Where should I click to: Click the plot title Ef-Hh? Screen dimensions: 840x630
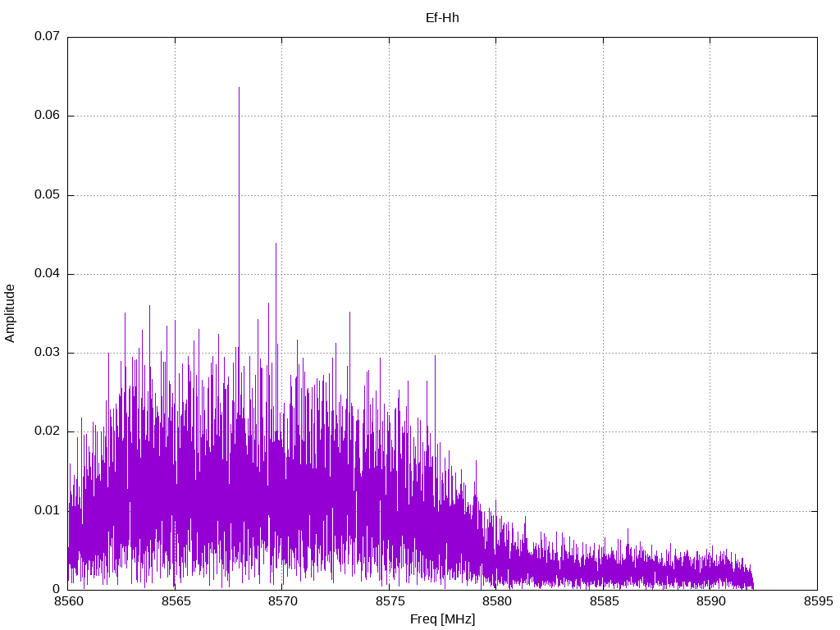click(x=442, y=17)
